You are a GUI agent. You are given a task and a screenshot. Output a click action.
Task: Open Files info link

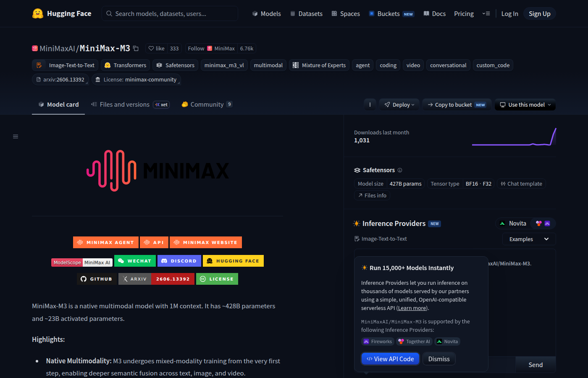[372, 195]
